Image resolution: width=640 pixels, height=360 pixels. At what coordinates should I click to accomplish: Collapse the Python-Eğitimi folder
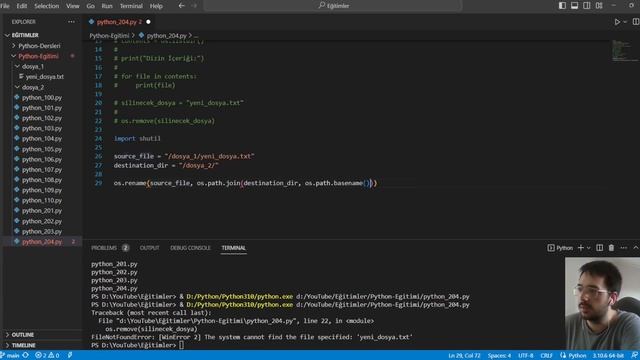[38, 56]
